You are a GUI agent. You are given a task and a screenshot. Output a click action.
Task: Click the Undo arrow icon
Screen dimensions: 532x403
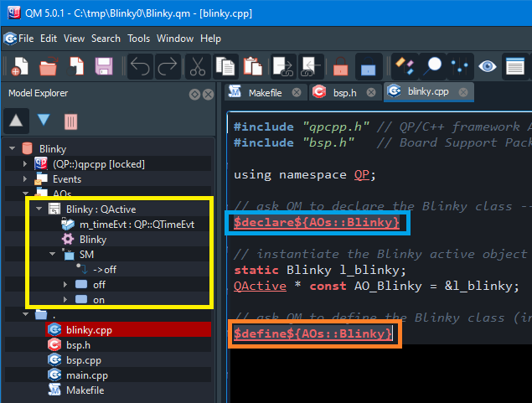[x=140, y=66]
